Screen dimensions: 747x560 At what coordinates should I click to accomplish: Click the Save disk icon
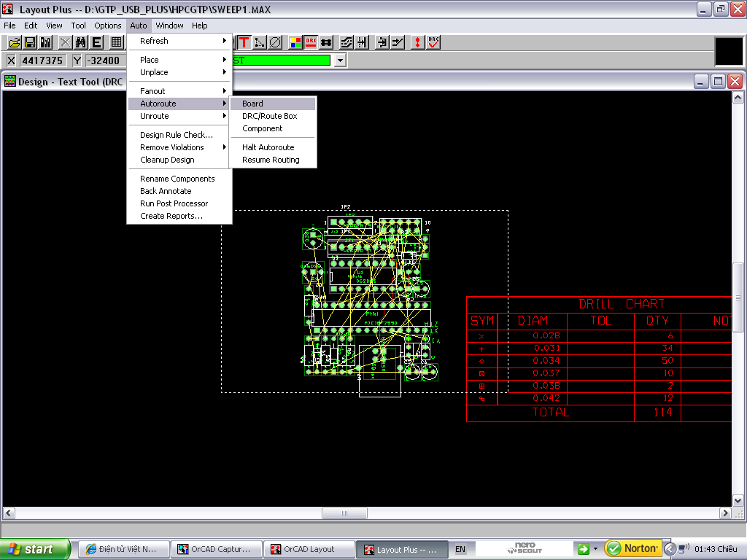point(31,42)
